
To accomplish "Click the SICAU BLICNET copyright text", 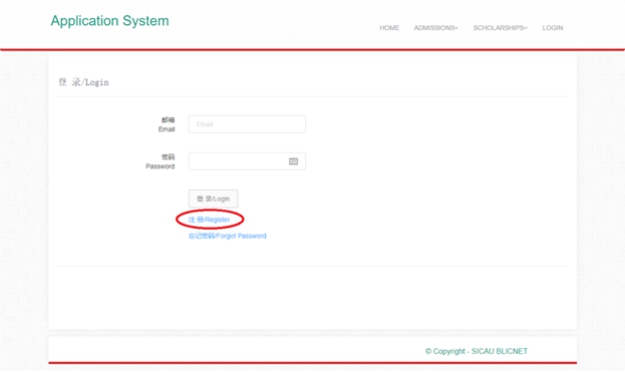I will [x=499, y=351].
